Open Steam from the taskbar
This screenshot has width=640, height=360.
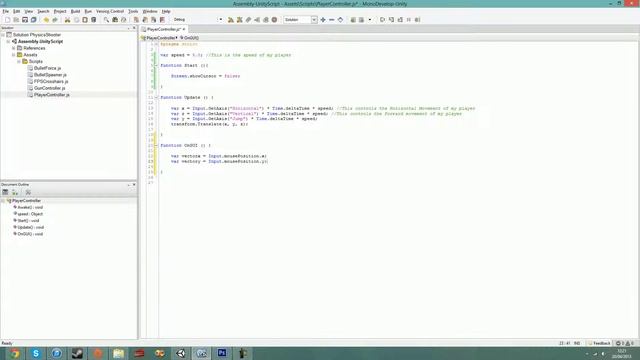coord(77,353)
